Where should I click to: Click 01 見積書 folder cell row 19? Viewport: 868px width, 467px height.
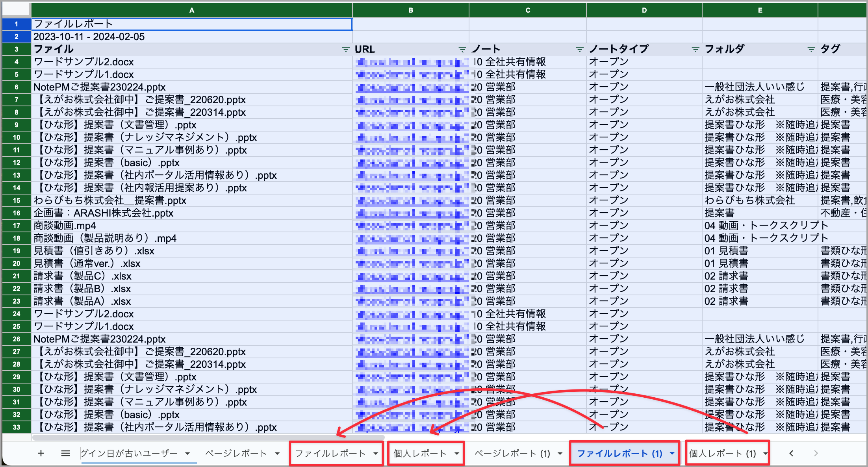(x=760, y=251)
